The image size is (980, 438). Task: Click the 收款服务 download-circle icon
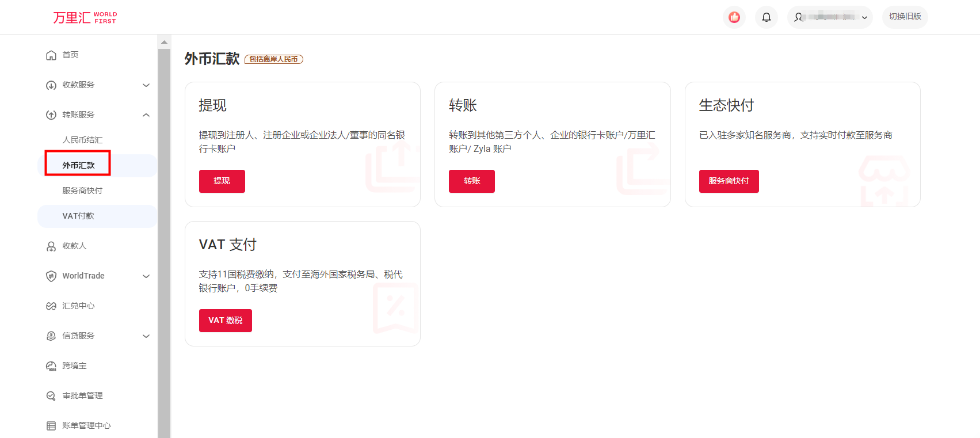point(51,85)
